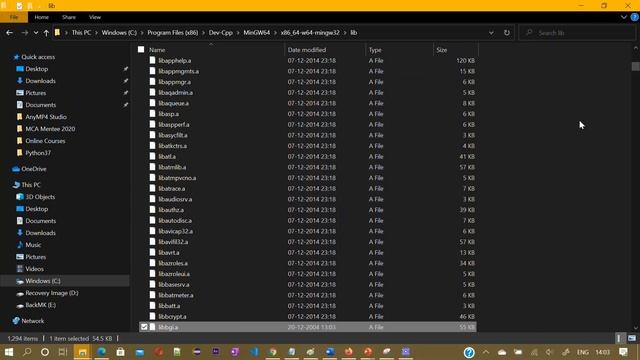Navigate to MinGW64 breadcrumb
640x360 pixels.
pyautogui.click(x=257, y=33)
